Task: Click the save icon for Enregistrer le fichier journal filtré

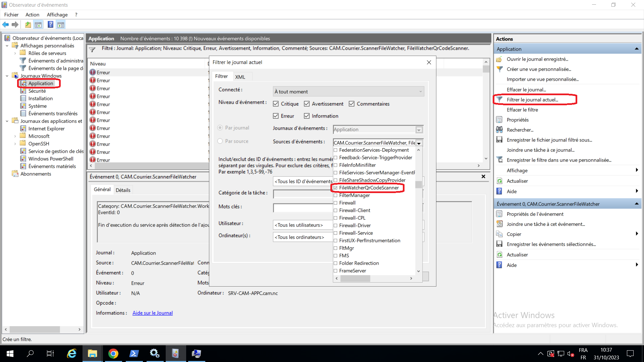Action: 499,140
